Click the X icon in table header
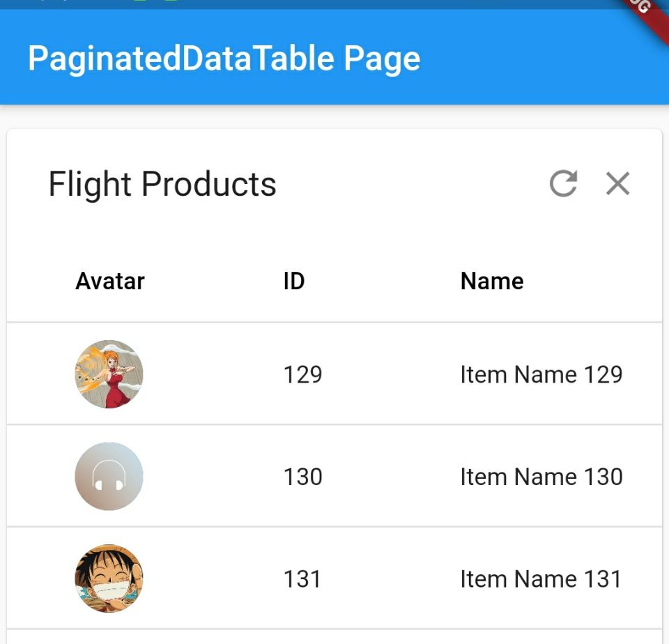 (617, 184)
